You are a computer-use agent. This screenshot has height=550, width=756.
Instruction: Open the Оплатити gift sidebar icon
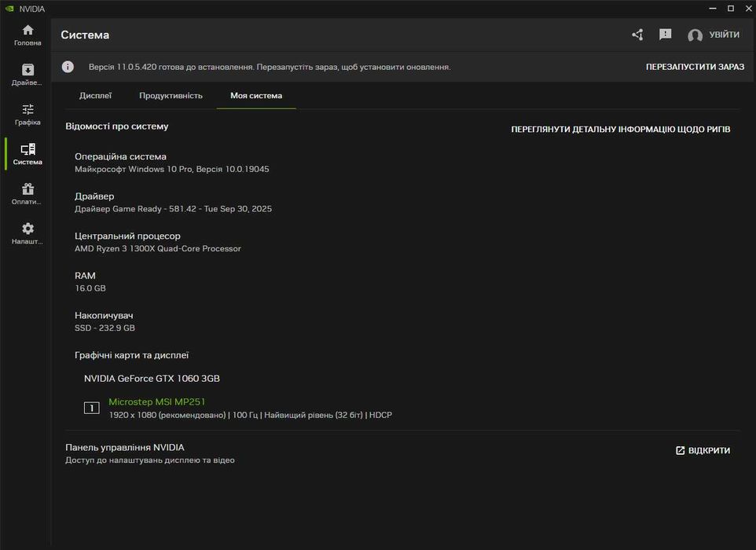[x=28, y=193]
